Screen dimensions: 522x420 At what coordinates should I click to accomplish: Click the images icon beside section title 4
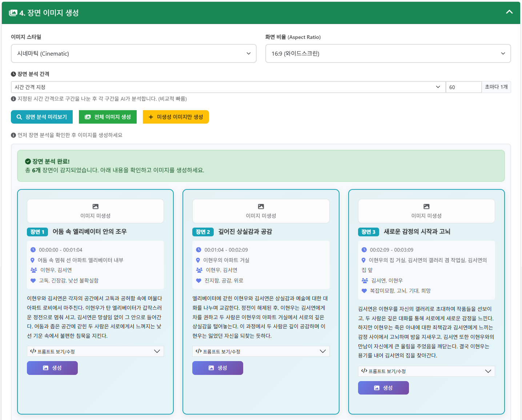pos(13,13)
